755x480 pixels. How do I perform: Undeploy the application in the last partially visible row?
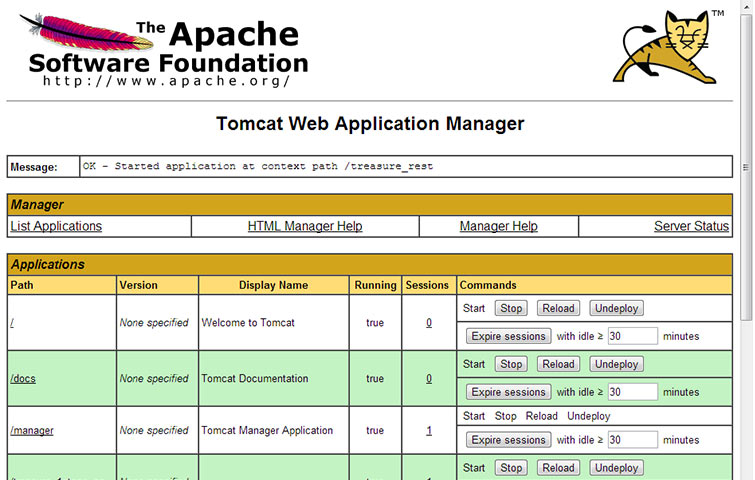(x=616, y=467)
